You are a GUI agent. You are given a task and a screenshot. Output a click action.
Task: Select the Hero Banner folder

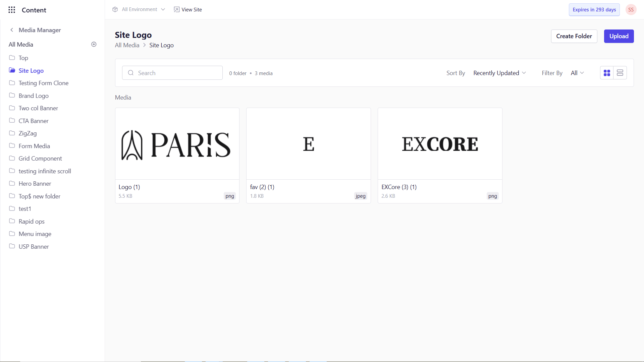pyautogui.click(x=35, y=184)
